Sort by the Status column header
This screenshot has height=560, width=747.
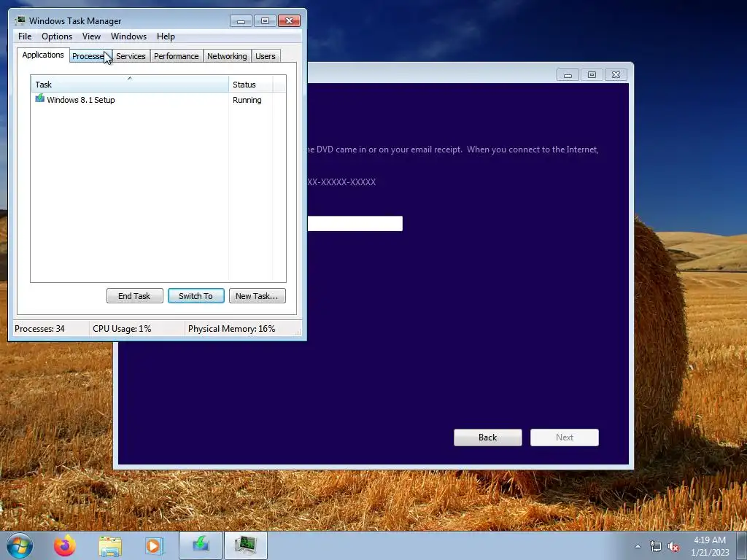[250, 85]
